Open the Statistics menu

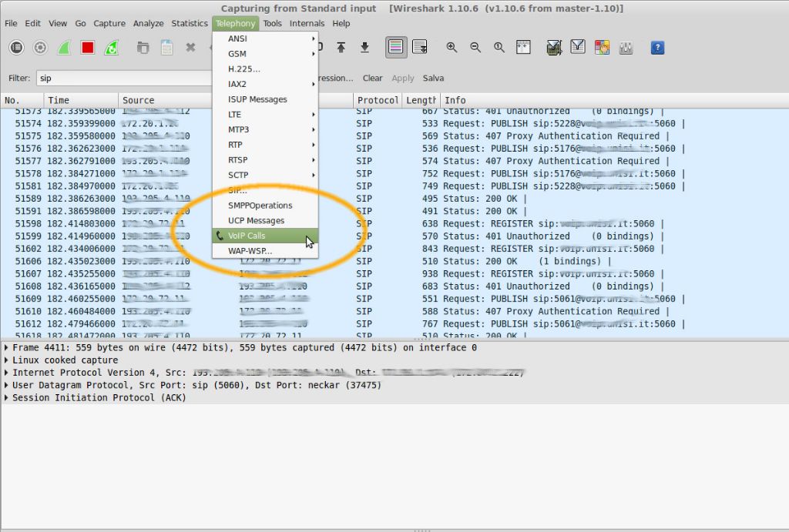click(x=190, y=24)
